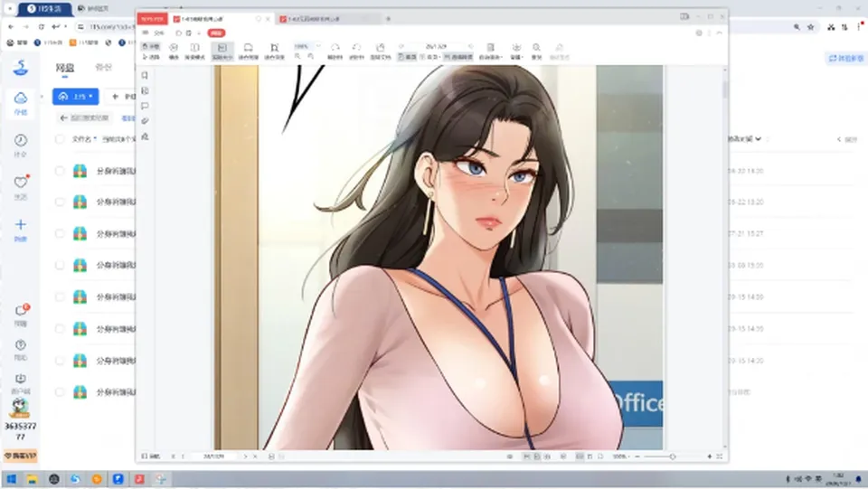Click the back-to-previous-folder button
Image resolution: width=868 pixels, height=489 pixels.
(85, 118)
